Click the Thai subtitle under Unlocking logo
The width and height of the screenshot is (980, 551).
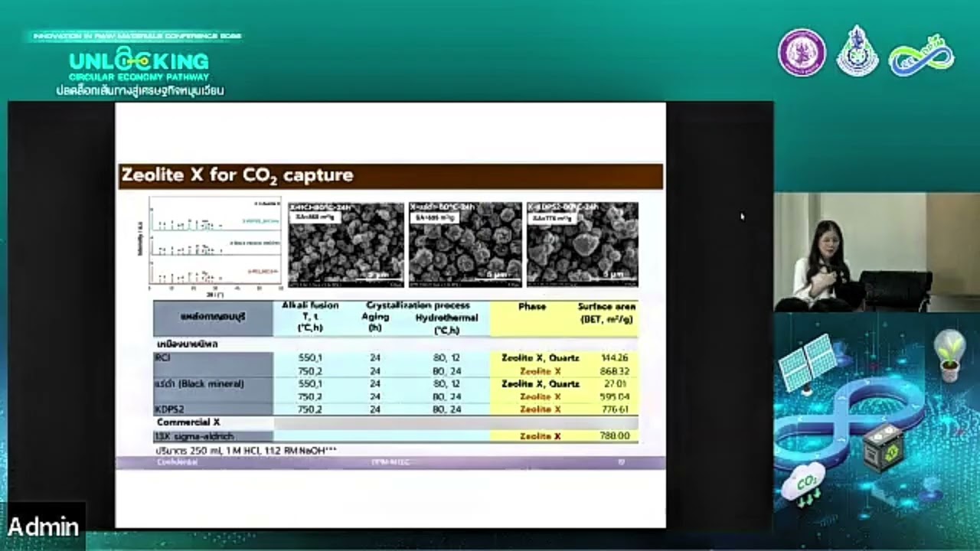tap(139, 90)
